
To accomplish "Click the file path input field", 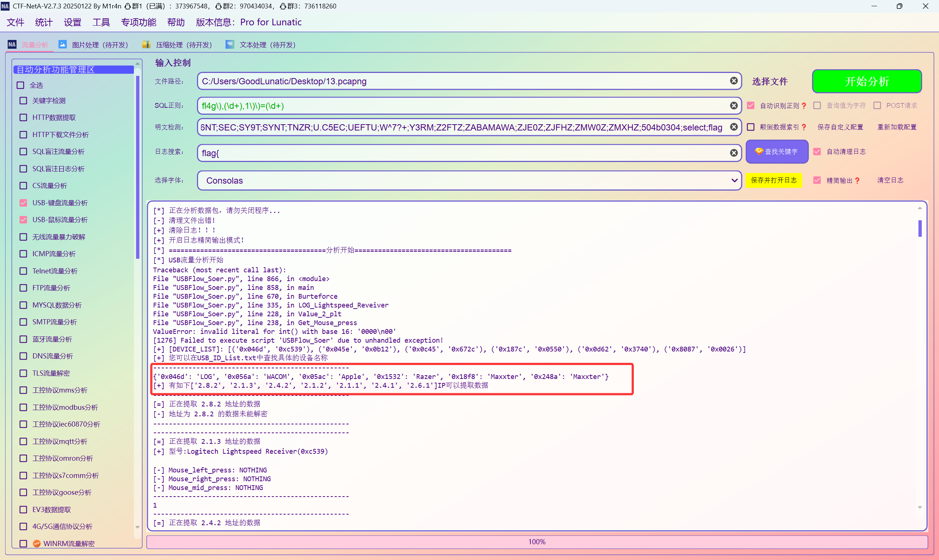I will 469,81.
